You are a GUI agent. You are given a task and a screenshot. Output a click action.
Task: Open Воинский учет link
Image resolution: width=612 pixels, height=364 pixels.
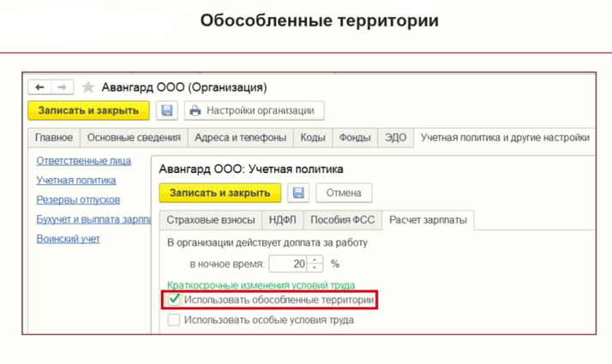(68, 239)
